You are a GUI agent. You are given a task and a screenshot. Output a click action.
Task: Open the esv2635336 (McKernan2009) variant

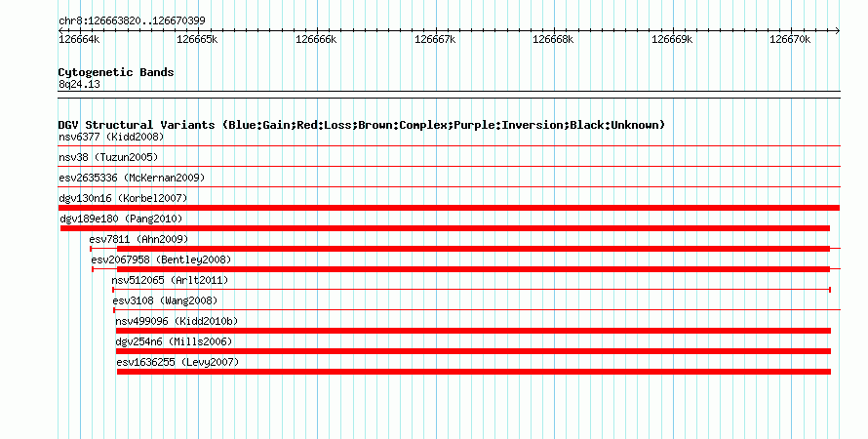coord(132,178)
